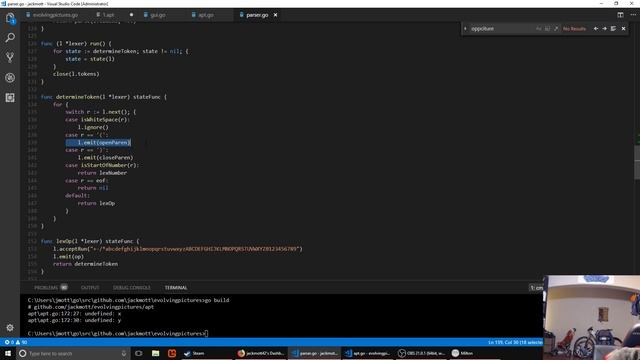Open the editor More Actions menu
Viewport: 640px width, 360px height.
tap(633, 15)
